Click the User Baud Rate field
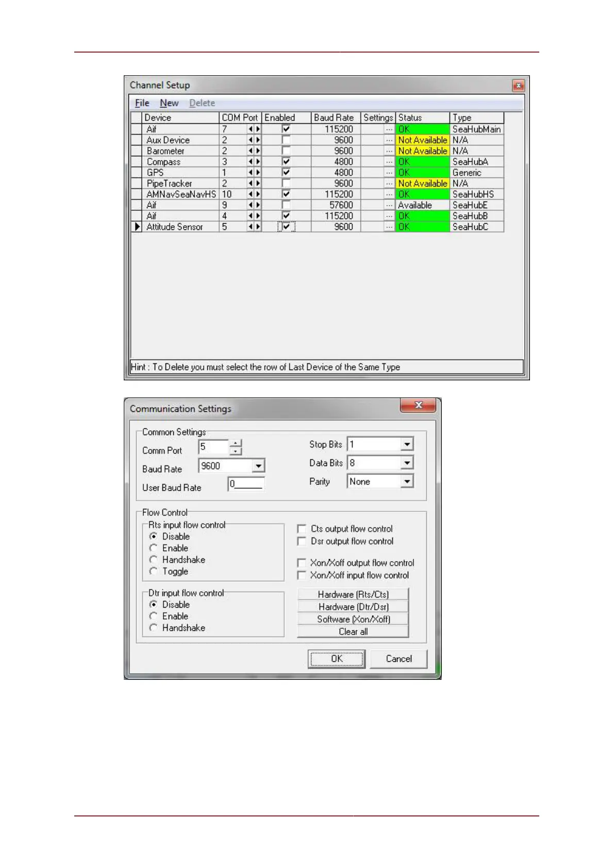Image resolution: width=614 pixels, height=868 pixels. [246, 483]
